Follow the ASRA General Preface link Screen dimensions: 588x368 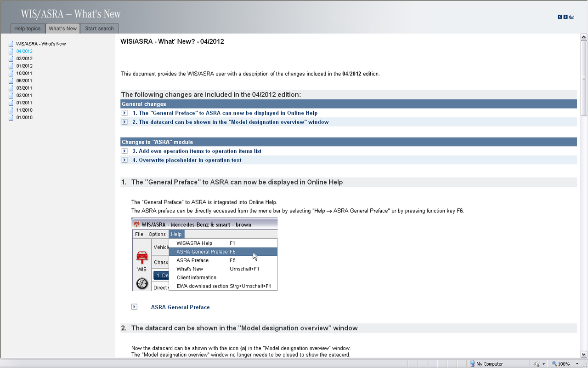[x=180, y=307]
